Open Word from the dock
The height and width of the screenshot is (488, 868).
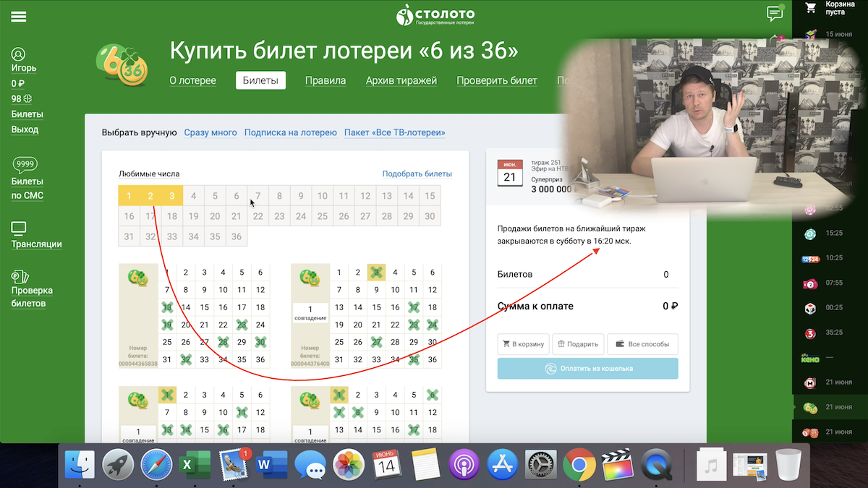(x=272, y=463)
